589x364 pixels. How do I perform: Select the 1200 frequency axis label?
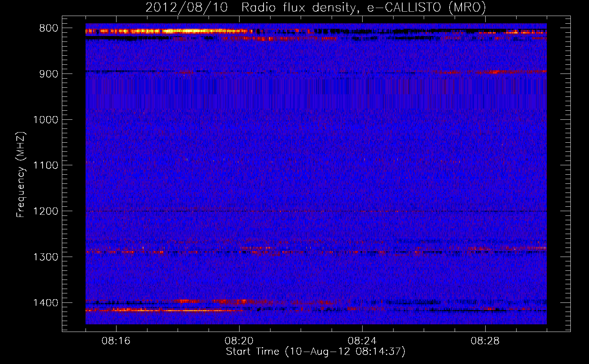(x=46, y=211)
